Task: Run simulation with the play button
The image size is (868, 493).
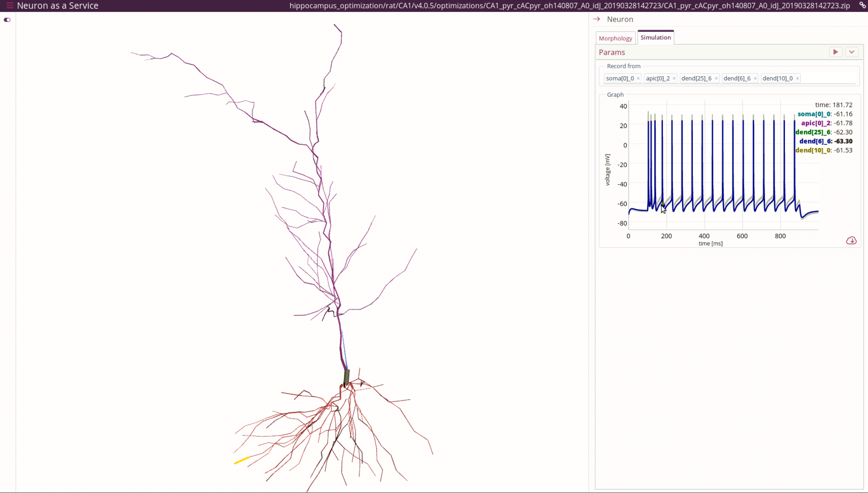Action: click(x=835, y=52)
